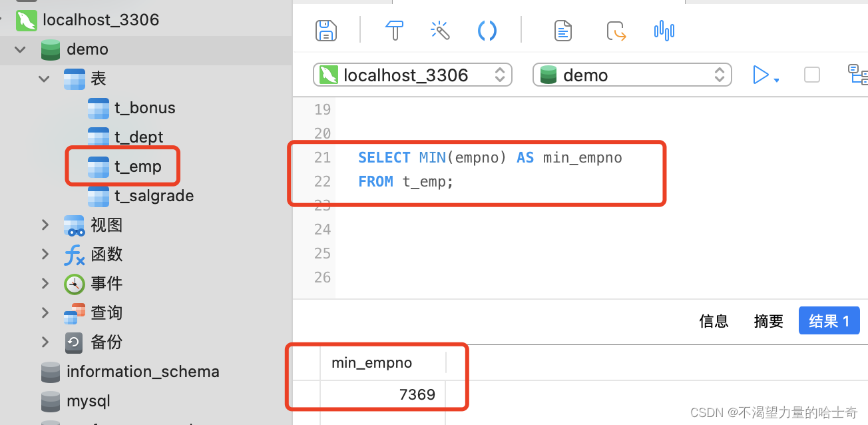Select the t_emp table in sidebar
868x425 pixels.
pos(137,167)
